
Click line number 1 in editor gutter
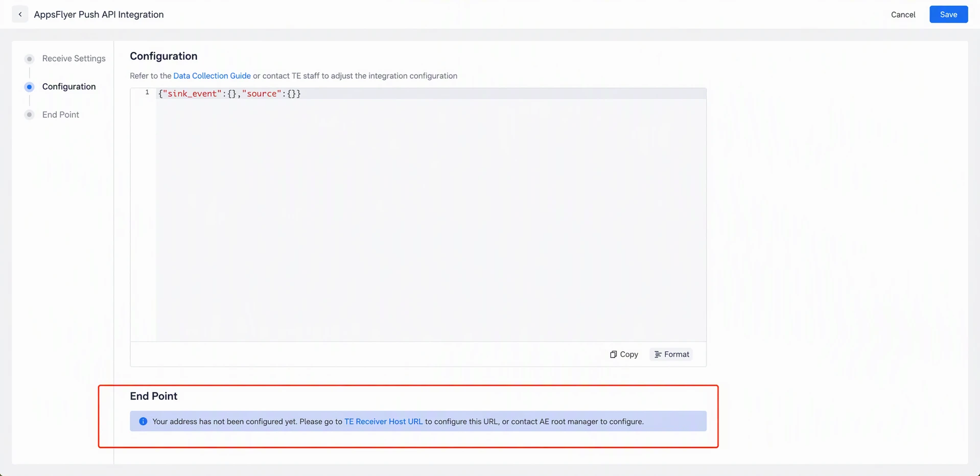point(147,93)
